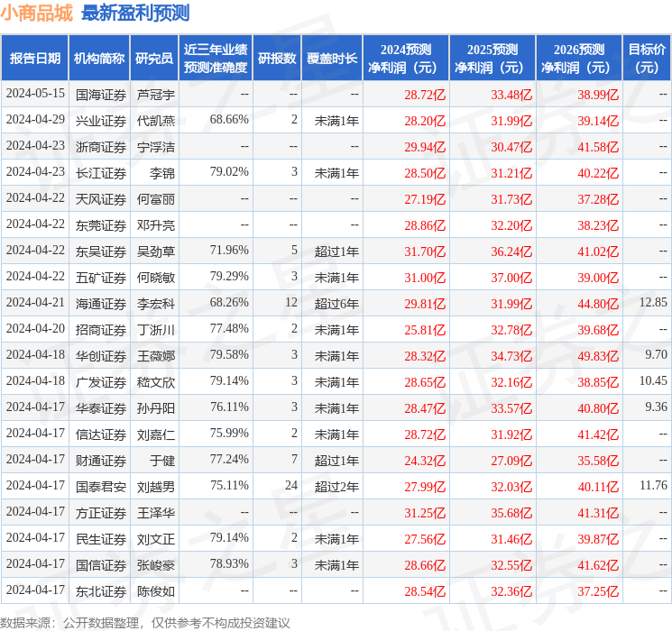Select 东莞证券 institution cell
The image size is (672, 631).
(101, 225)
